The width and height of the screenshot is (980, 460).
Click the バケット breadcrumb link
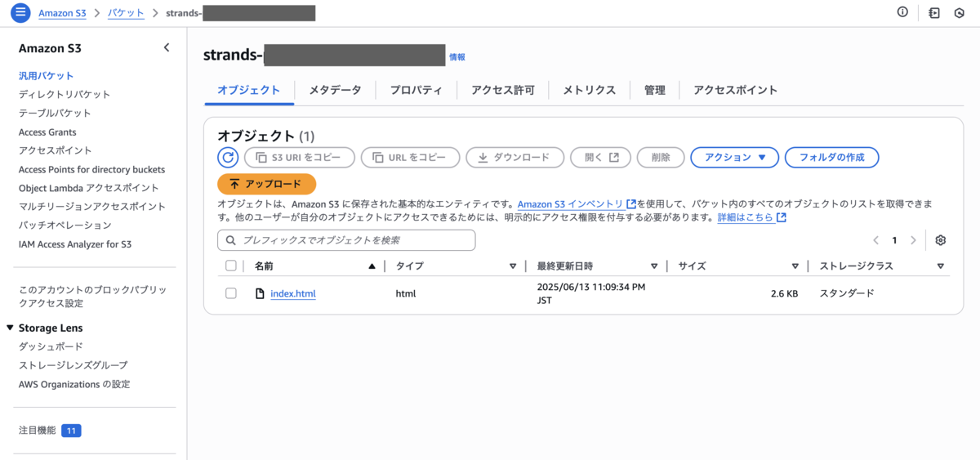(126, 13)
